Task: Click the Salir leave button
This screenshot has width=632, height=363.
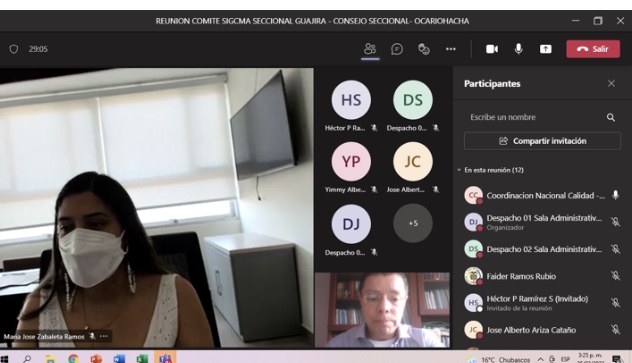Action: click(593, 49)
